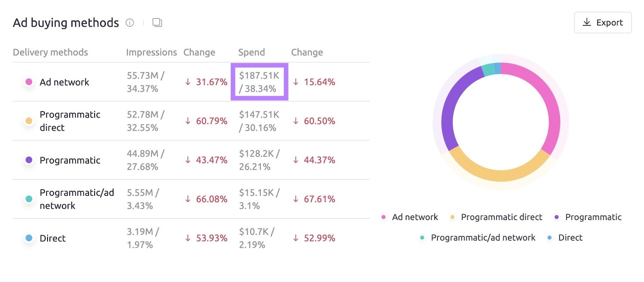Image resolution: width=644 pixels, height=282 pixels.
Task: Click the info icon beside Ad buying methods
Action: (129, 23)
